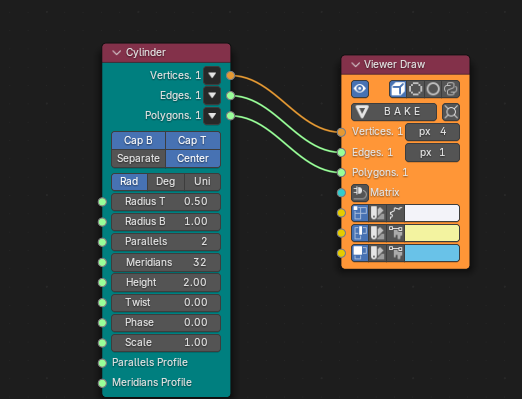Click the plug icon next to Matrix
This screenshot has width=522, height=399.
[x=360, y=193]
